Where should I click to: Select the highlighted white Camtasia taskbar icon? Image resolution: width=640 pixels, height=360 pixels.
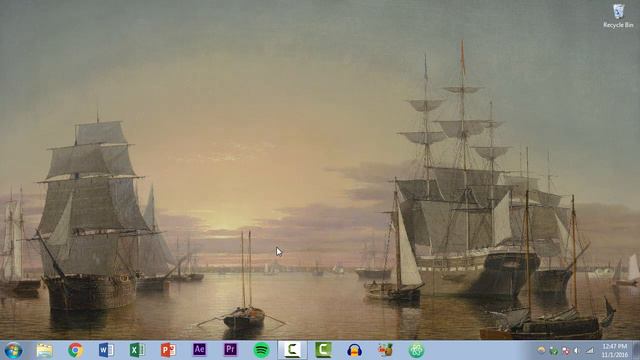point(292,350)
